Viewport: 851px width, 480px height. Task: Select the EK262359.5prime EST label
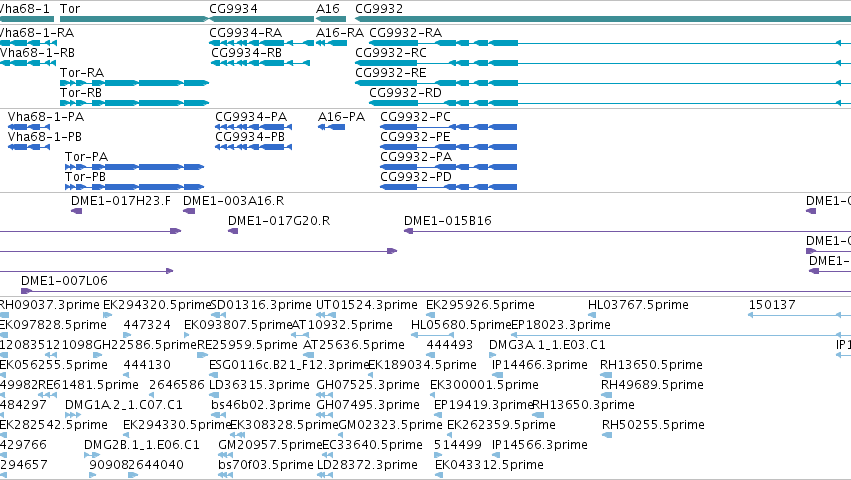coord(501,425)
